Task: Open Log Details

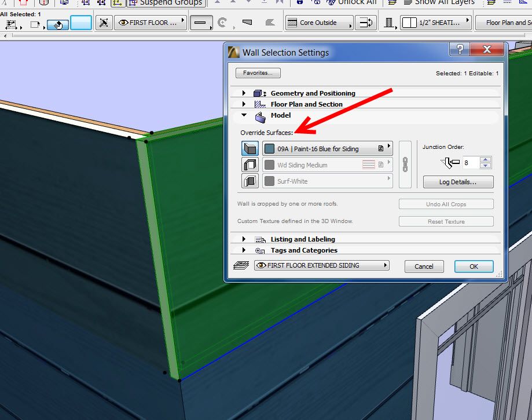Action: point(458,182)
